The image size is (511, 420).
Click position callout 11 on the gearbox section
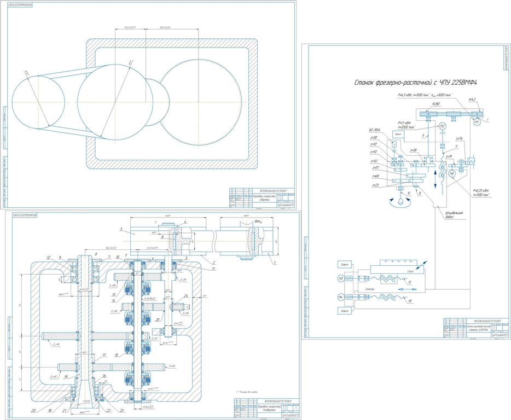pos(213,269)
